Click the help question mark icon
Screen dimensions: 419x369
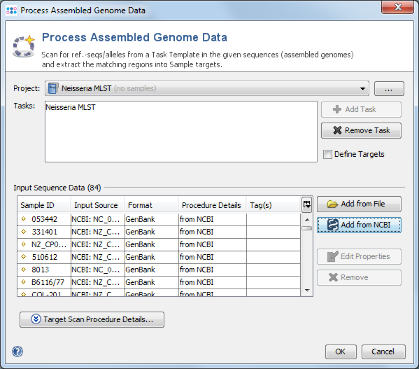[17, 351]
